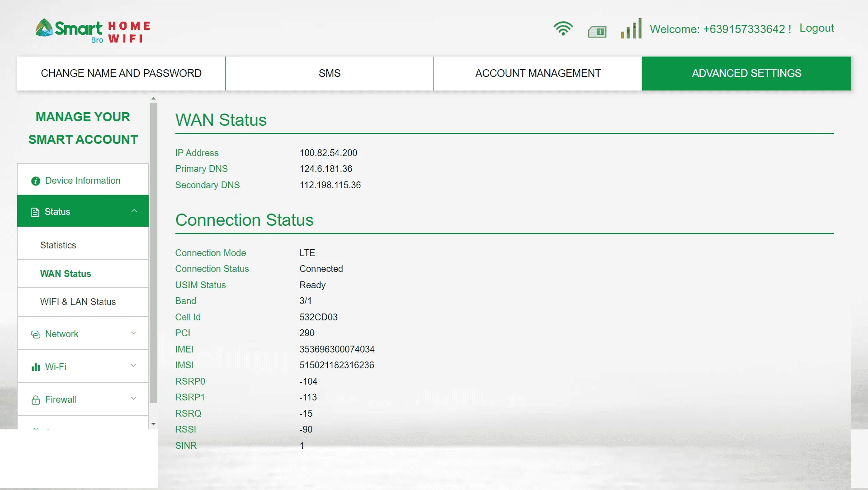
Task: Click the Manage Your Smart Account heading
Action: 83,128
